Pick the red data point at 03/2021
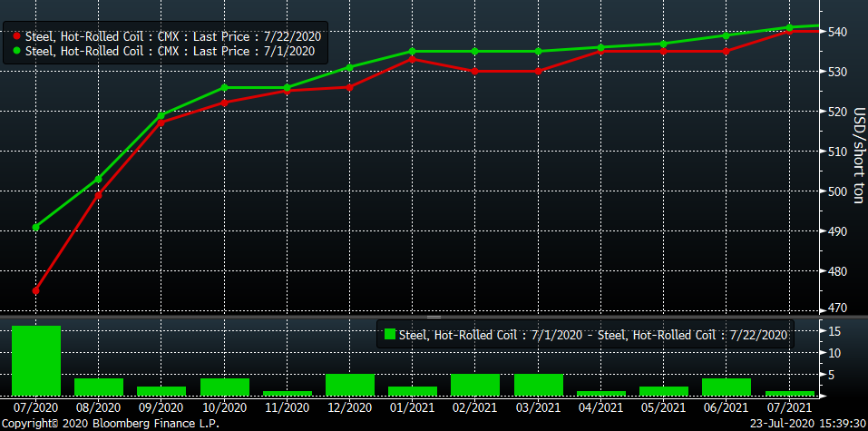The image size is (868, 431). pyautogui.click(x=538, y=71)
